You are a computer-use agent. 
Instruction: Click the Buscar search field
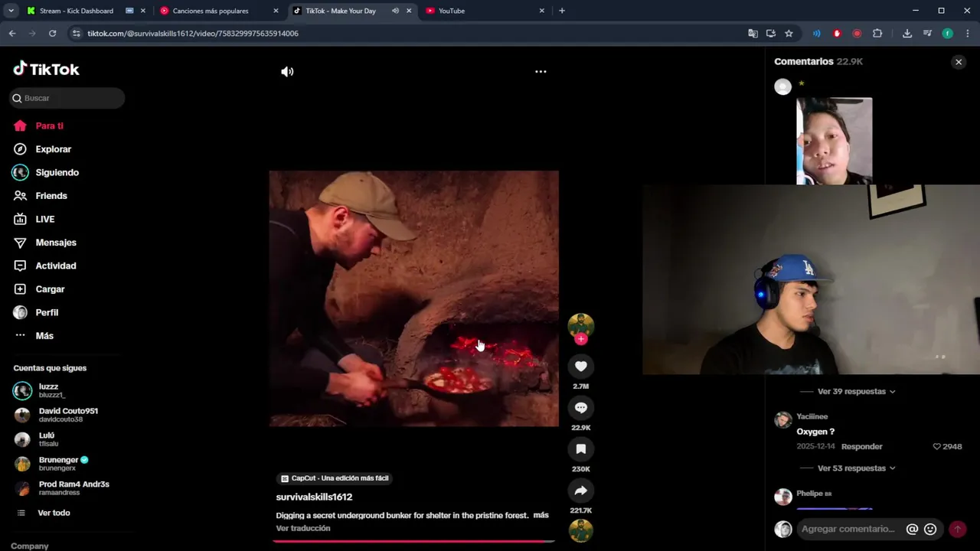(67, 98)
